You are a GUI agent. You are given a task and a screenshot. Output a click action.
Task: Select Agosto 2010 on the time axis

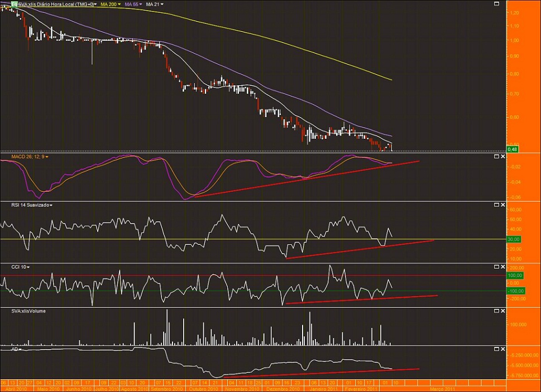[x=135, y=389]
